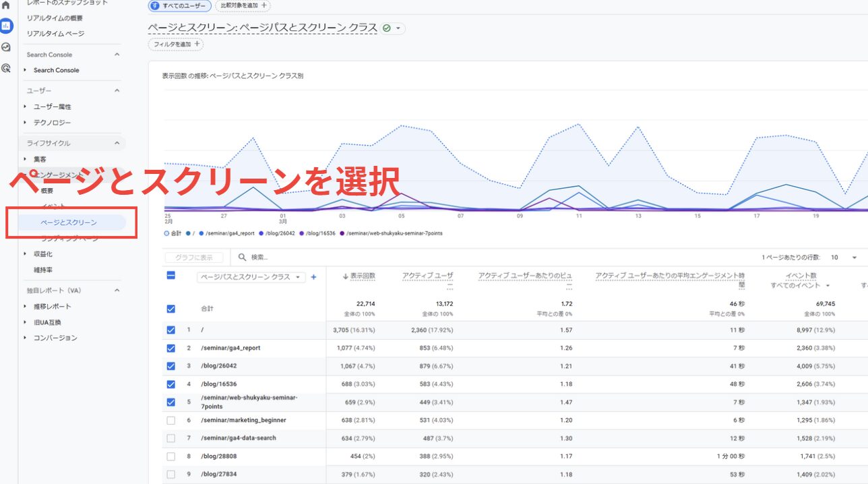Click the 69,745 total events value
This screenshot has width=868, height=484.
(x=825, y=304)
